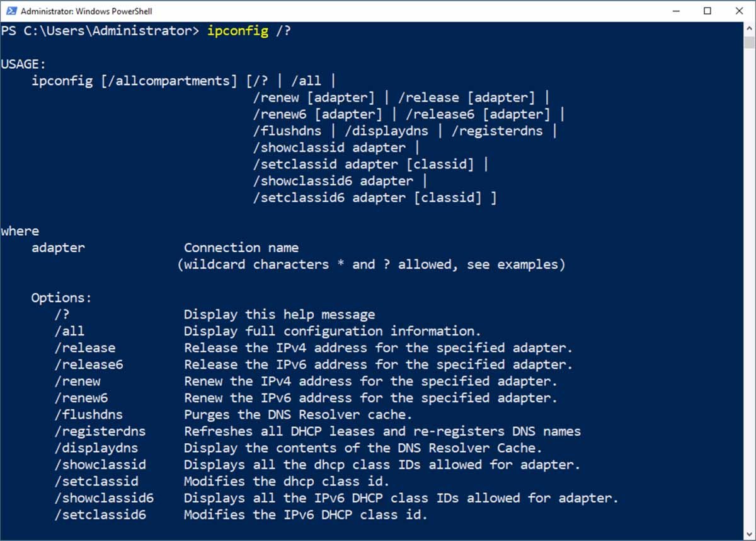The image size is (756, 541).
Task: Click the USAGE: heading
Action: (x=23, y=63)
